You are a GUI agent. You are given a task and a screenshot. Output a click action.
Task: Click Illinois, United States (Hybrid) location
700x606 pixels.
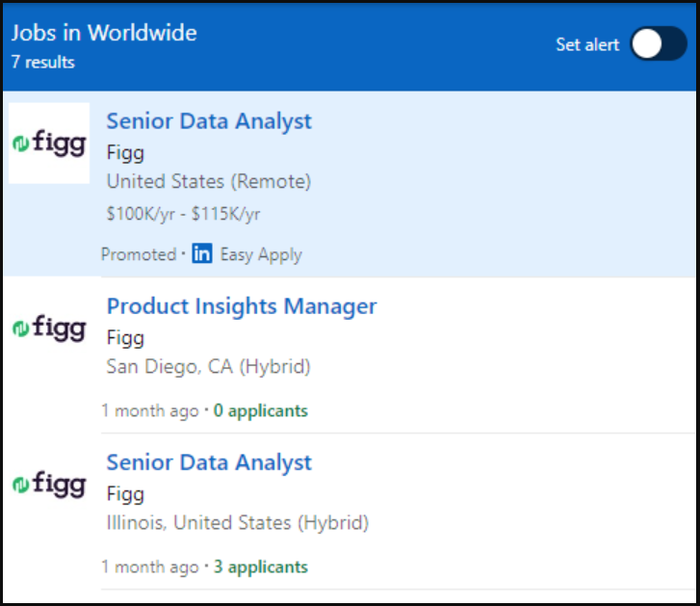coord(238,523)
